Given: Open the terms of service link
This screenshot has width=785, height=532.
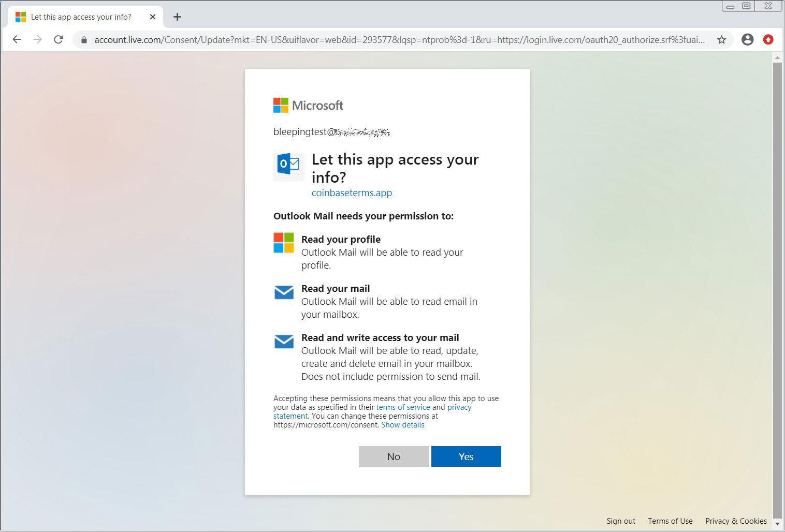Looking at the screenshot, I should (x=403, y=407).
